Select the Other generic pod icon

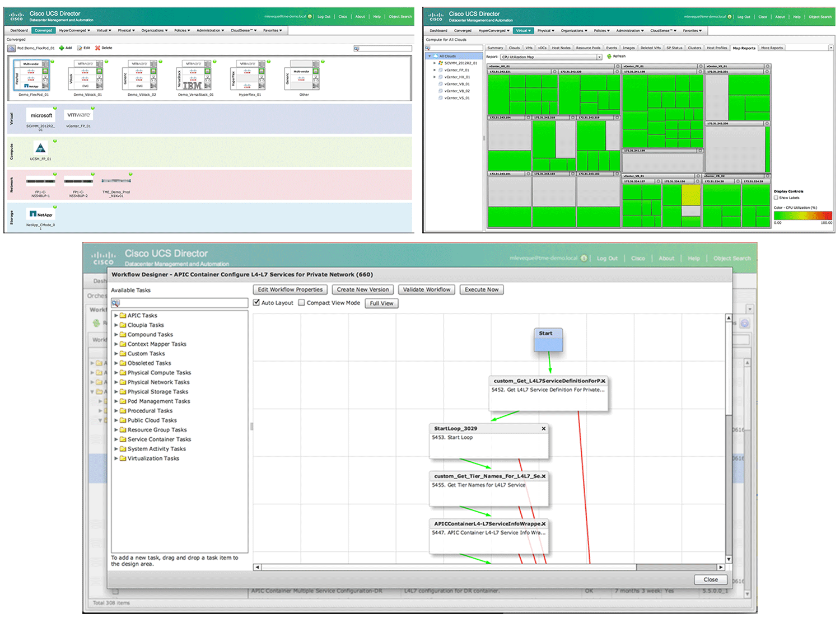point(302,75)
